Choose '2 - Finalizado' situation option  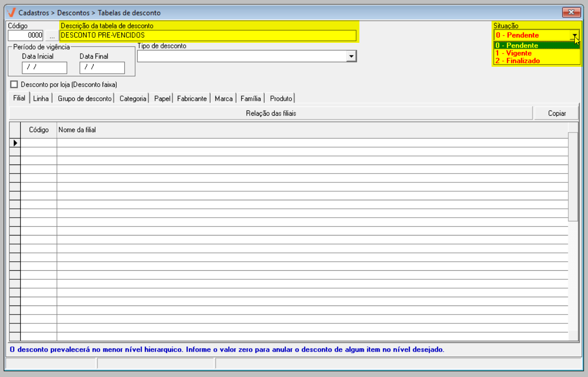pyautogui.click(x=536, y=61)
